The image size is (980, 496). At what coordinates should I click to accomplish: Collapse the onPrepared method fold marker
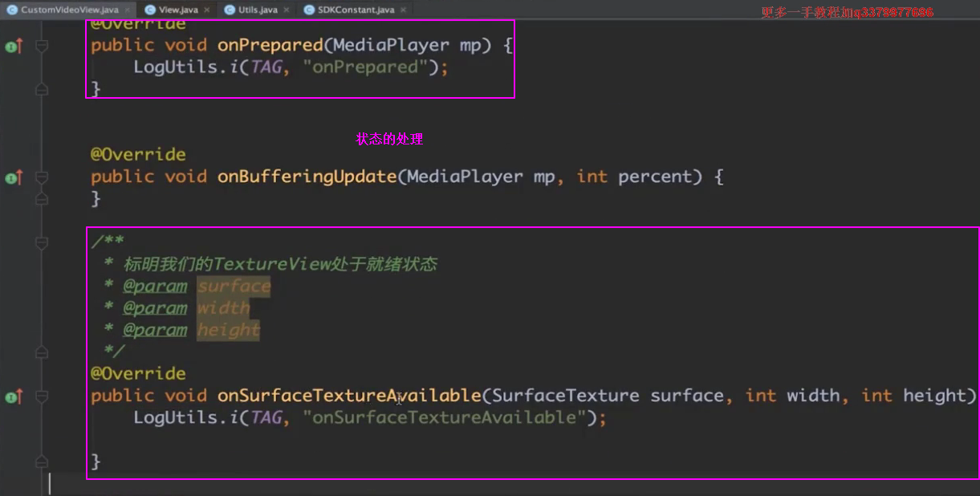(42, 47)
